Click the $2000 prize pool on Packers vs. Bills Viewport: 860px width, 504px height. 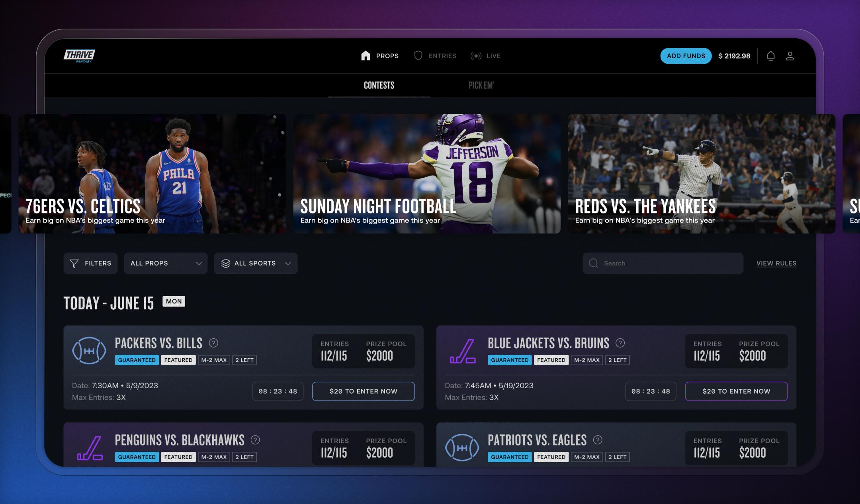click(x=379, y=356)
